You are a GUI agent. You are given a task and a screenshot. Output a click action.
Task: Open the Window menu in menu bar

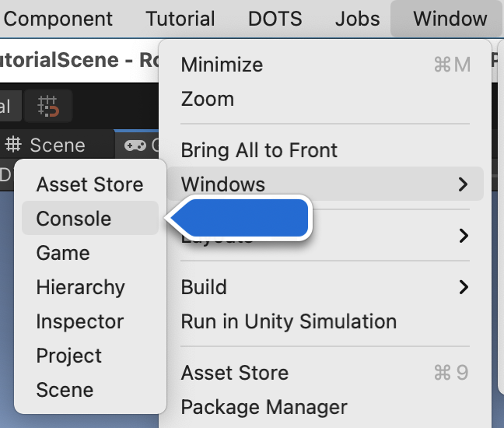[450, 19]
